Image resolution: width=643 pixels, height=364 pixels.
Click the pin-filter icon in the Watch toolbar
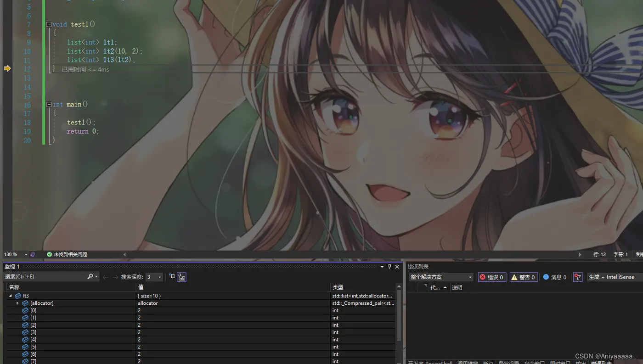[x=172, y=277]
